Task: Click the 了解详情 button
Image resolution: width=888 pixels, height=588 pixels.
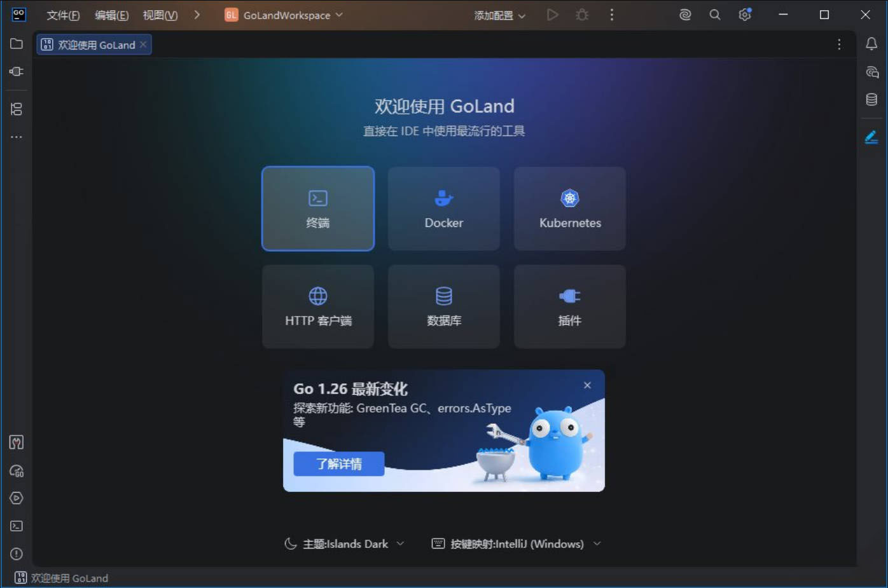Action: [339, 464]
